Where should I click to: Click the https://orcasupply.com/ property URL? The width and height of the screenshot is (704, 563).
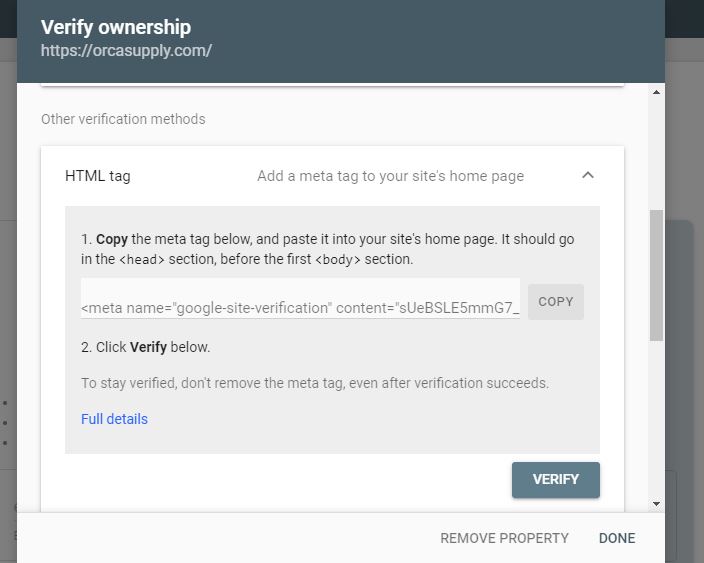[126, 50]
